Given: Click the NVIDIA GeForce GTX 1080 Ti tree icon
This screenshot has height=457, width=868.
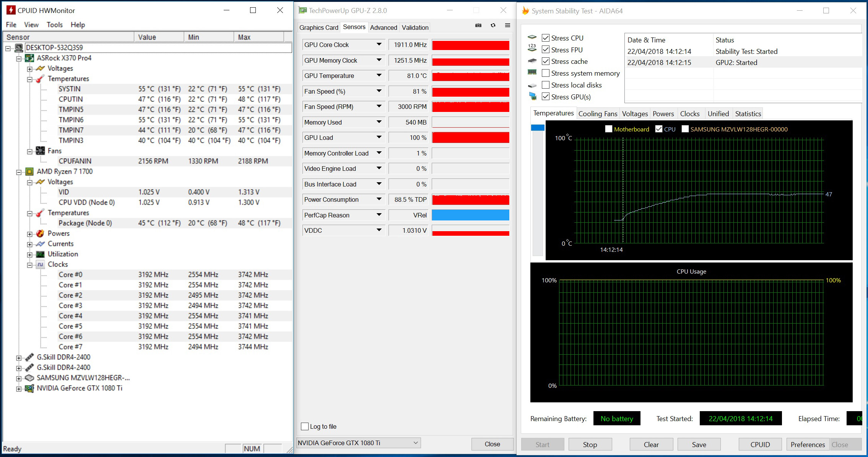Looking at the screenshot, I should tap(29, 388).
